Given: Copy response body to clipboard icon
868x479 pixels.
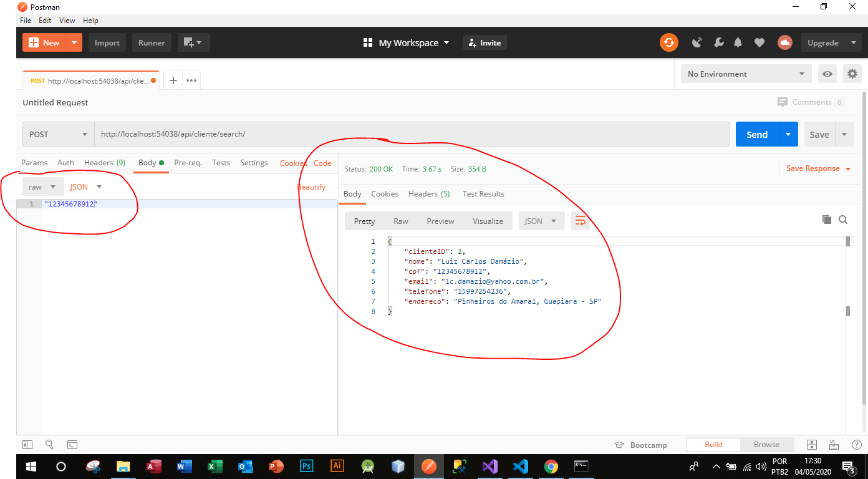Looking at the screenshot, I should [827, 220].
